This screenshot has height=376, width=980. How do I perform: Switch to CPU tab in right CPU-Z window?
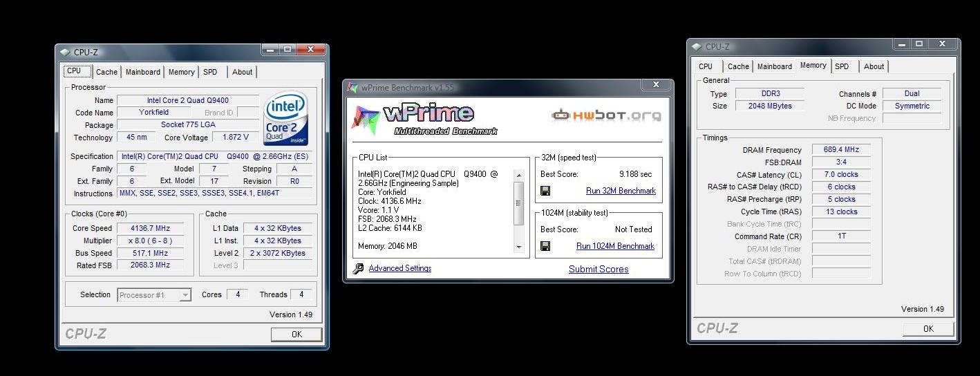click(x=706, y=66)
